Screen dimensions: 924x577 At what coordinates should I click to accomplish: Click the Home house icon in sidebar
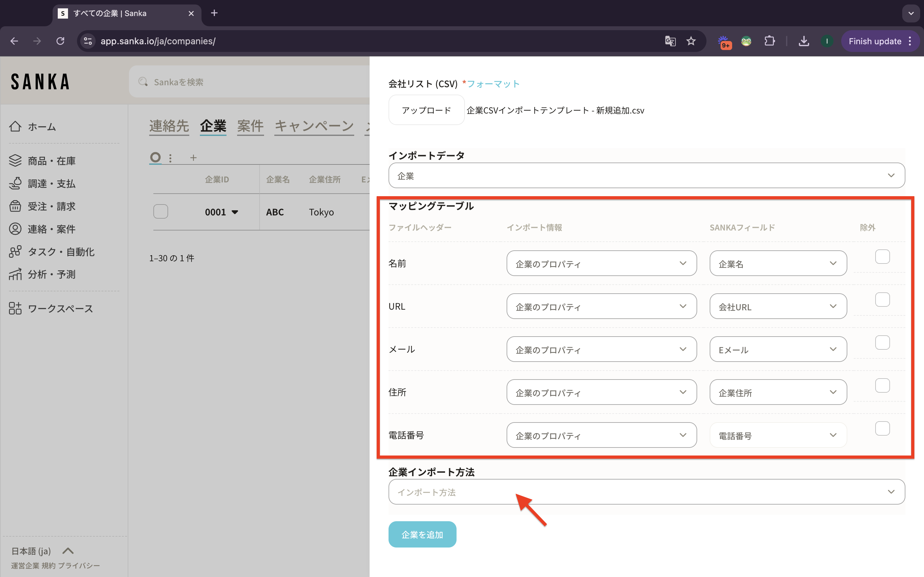pos(15,126)
